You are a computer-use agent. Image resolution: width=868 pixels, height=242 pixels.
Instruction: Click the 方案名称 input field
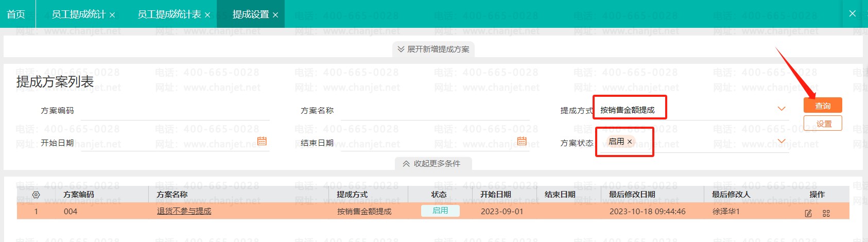tap(435, 111)
